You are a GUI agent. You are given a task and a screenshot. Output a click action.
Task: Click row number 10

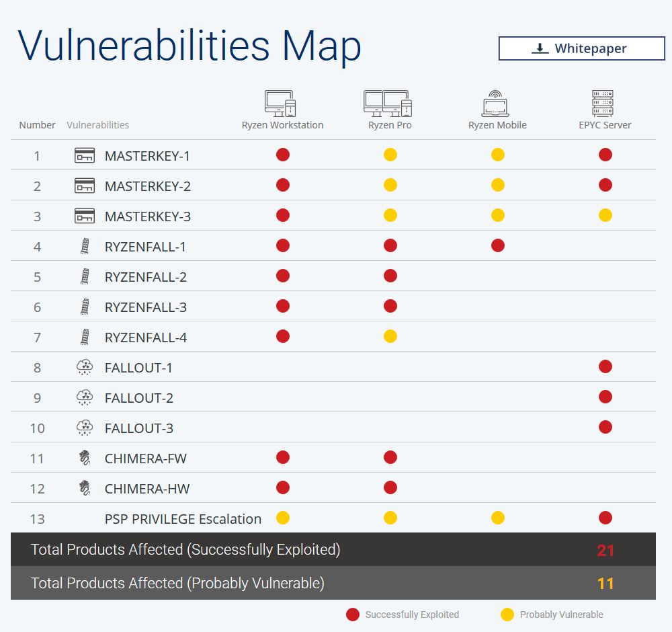pos(37,428)
